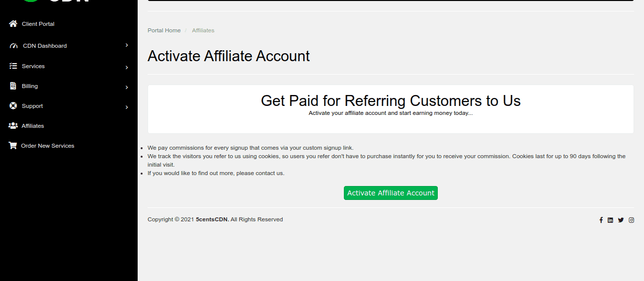The height and width of the screenshot is (281, 644).
Task: Click the Affiliates people icon
Action: click(x=13, y=125)
